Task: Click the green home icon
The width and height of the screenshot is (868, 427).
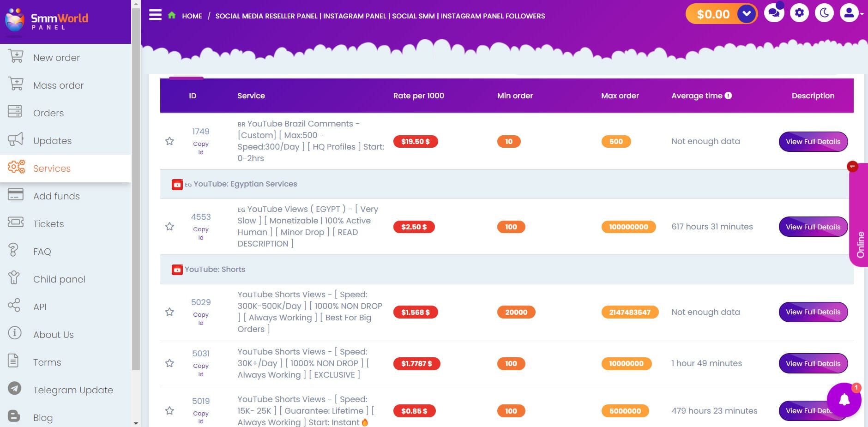Action: click(x=172, y=15)
